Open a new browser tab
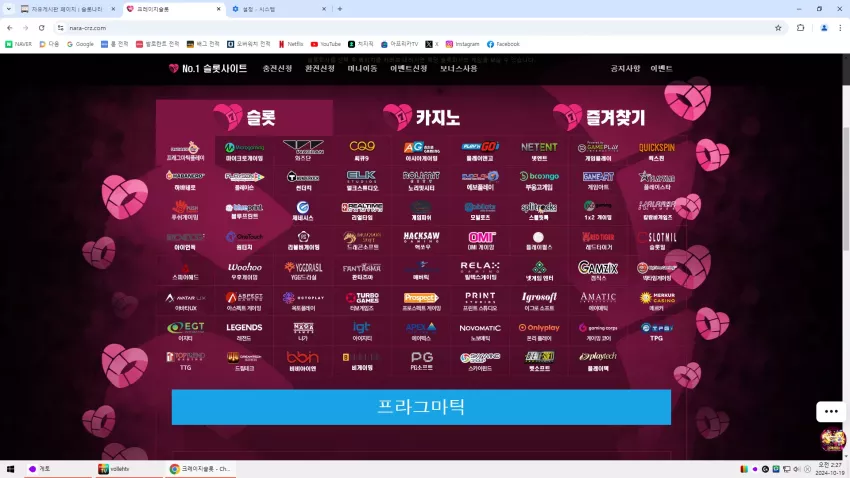Viewport: 850px width, 478px height. [340, 9]
